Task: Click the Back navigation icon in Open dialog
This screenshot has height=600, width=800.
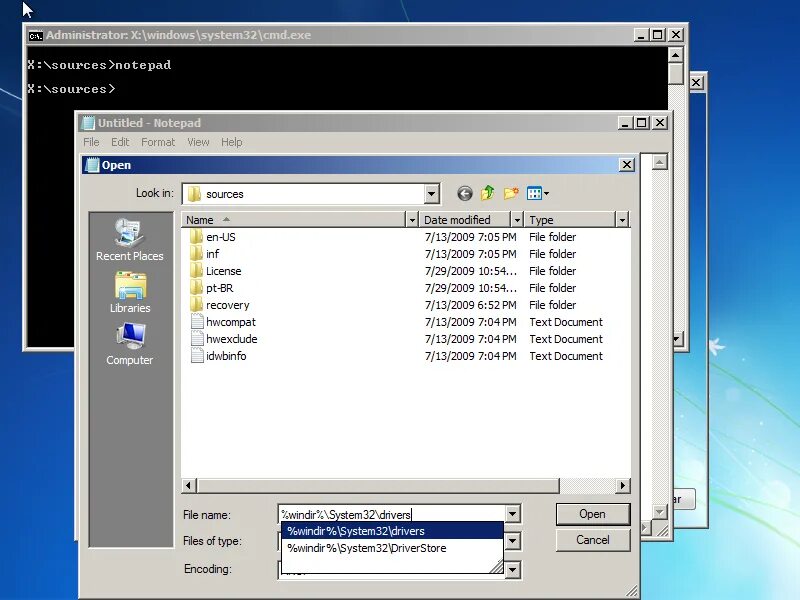Action: (463, 193)
